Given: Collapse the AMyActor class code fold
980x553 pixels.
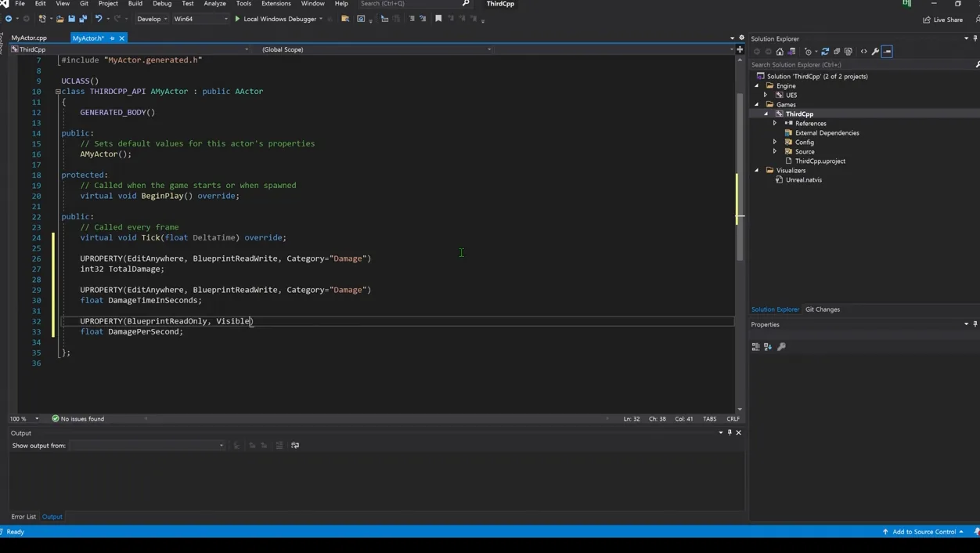Looking at the screenshot, I should pos(58,92).
